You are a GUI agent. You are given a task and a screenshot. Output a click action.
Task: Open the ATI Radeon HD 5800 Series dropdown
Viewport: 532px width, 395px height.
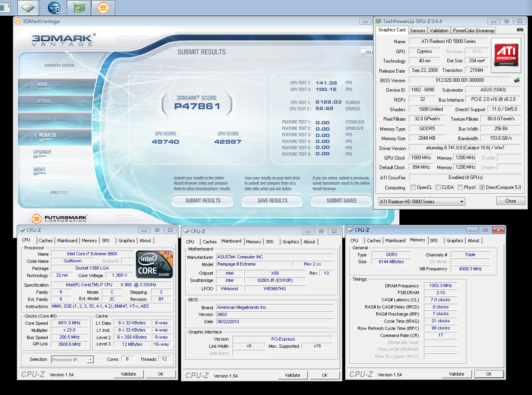point(422,202)
